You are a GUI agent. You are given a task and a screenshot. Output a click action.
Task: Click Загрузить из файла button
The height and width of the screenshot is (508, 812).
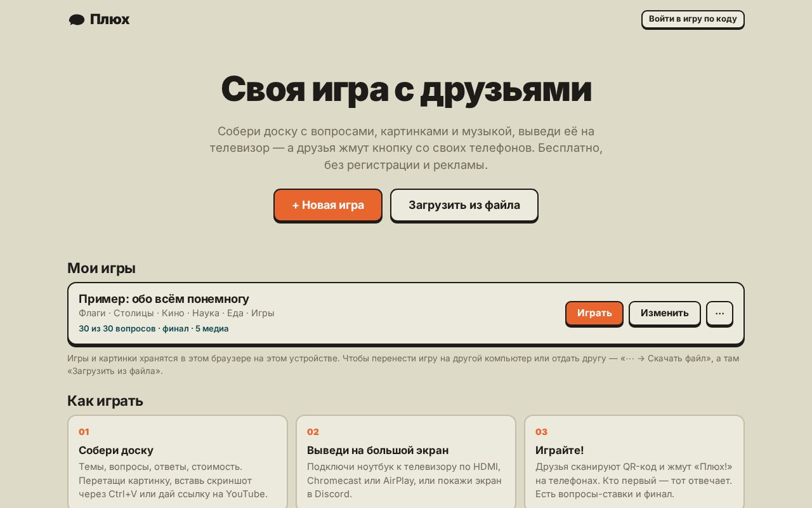pos(464,205)
